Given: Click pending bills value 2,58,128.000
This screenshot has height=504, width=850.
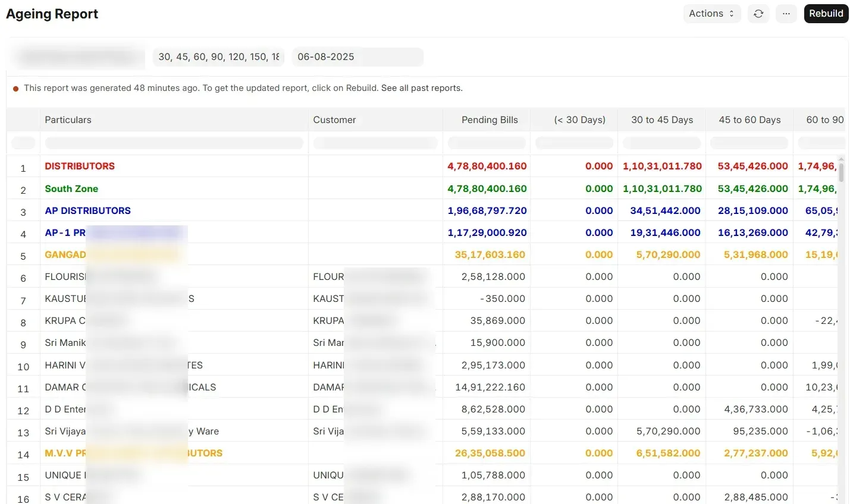Looking at the screenshot, I should (493, 276).
